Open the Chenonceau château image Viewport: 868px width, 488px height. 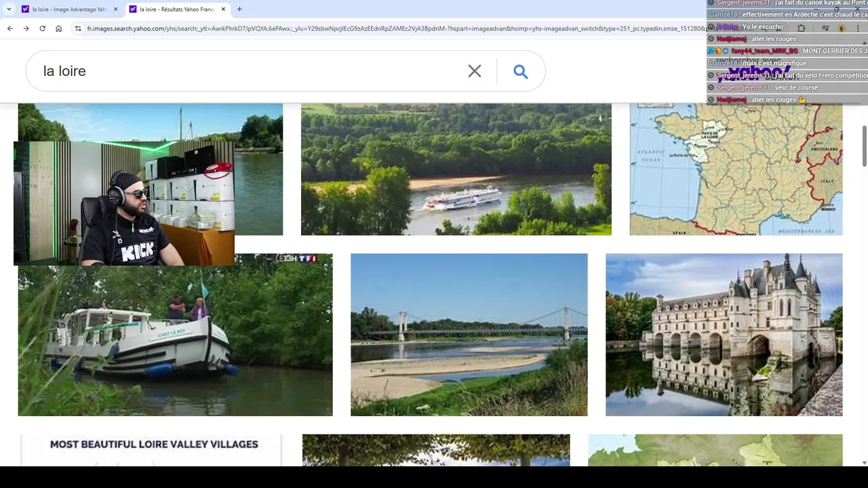(x=724, y=335)
